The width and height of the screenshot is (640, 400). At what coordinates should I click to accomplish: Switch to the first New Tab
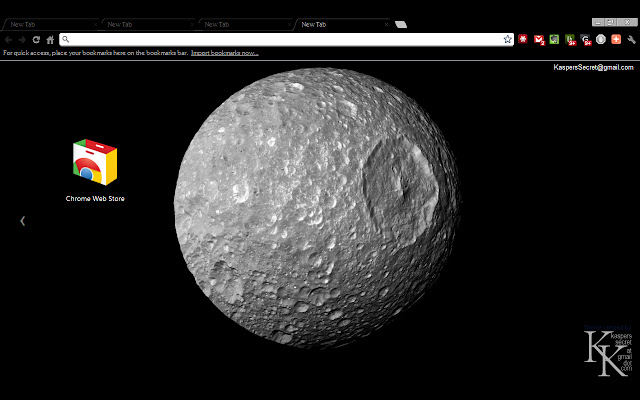point(49,24)
